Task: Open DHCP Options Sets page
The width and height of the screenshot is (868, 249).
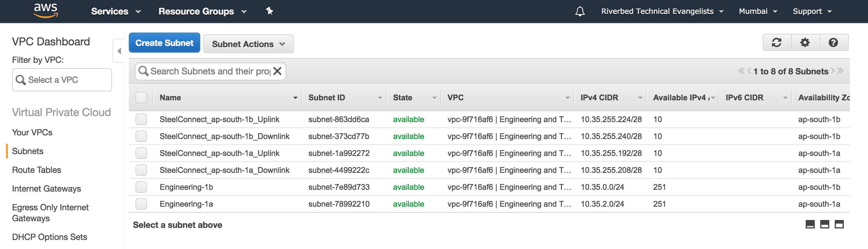Action: (x=50, y=237)
